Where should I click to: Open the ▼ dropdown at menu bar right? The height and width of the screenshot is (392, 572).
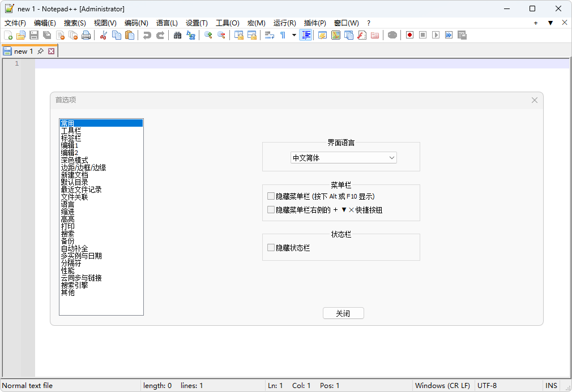click(x=550, y=23)
